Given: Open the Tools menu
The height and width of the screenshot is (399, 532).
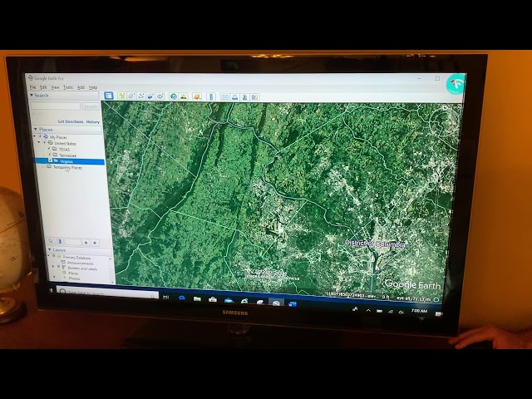Looking at the screenshot, I should pos(68,87).
